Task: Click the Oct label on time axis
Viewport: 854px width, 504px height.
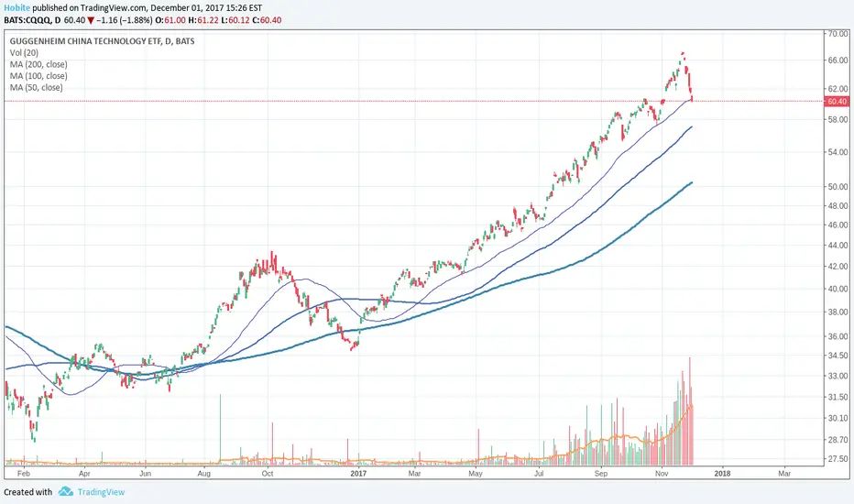Action: [x=268, y=474]
